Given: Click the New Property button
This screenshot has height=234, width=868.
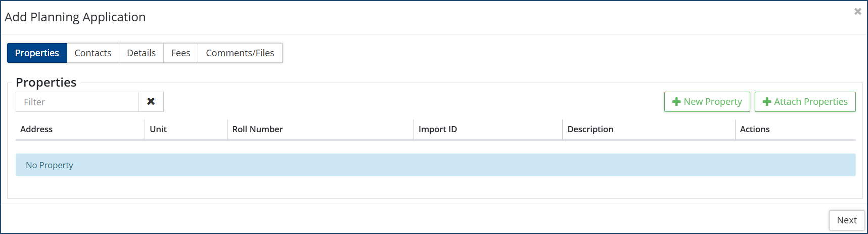Looking at the screenshot, I should pyautogui.click(x=707, y=102).
